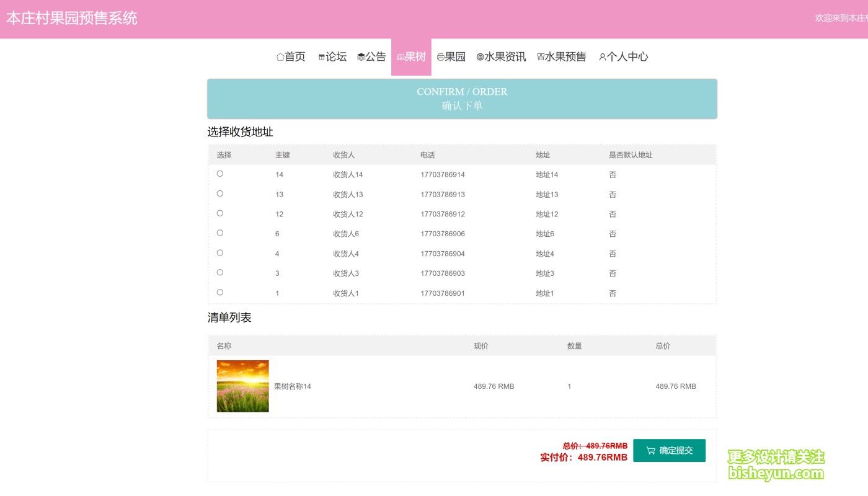Click the home icon beside 首页
This screenshot has height=496, width=868.
280,57
